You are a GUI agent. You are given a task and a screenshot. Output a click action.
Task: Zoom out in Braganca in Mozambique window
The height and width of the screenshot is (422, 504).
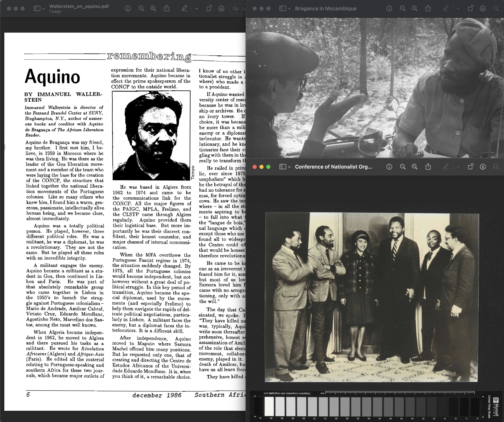pyautogui.click(x=403, y=9)
